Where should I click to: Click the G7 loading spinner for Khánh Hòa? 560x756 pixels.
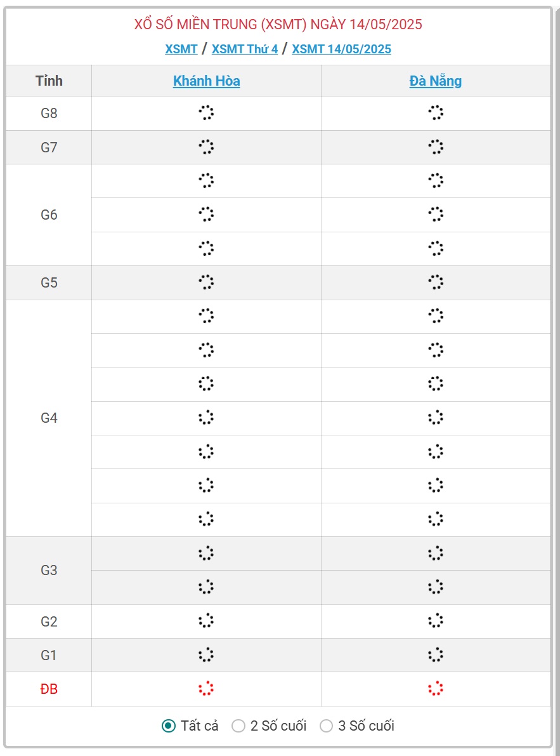[x=206, y=147]
